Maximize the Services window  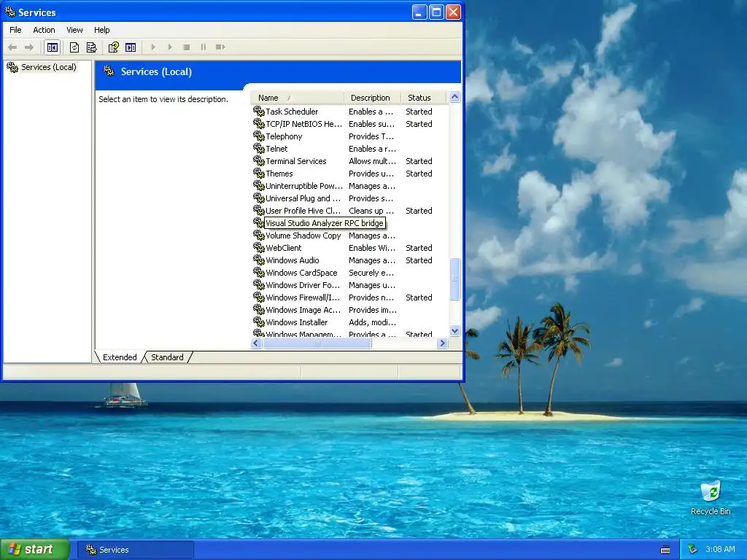tap(436, 12)
